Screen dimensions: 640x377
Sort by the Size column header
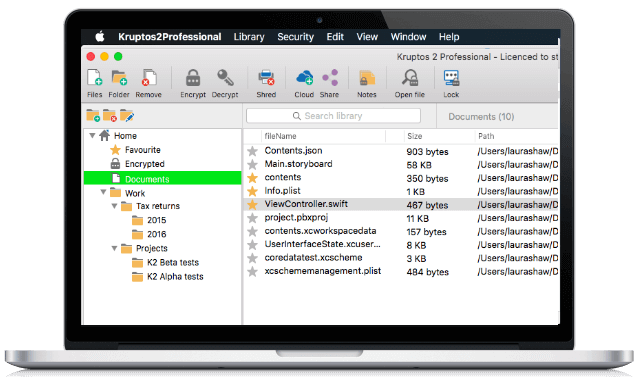[414, 136]
